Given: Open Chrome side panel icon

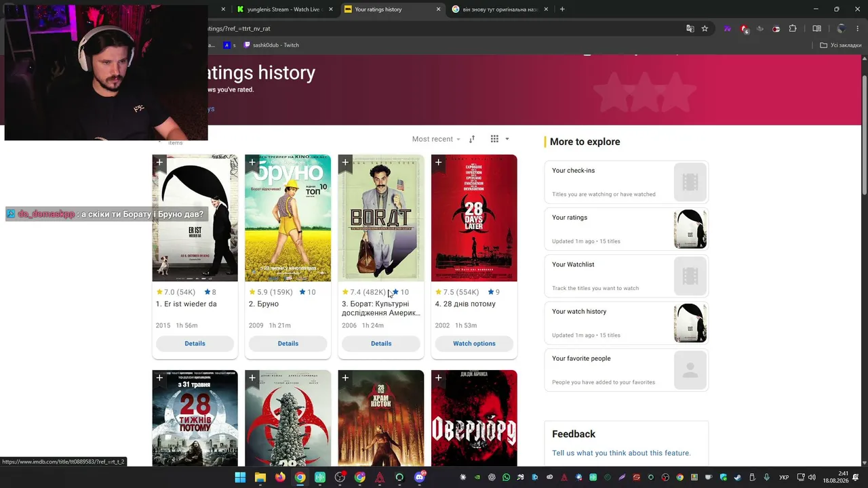Looking at the screenshot, I should point(817,28).
